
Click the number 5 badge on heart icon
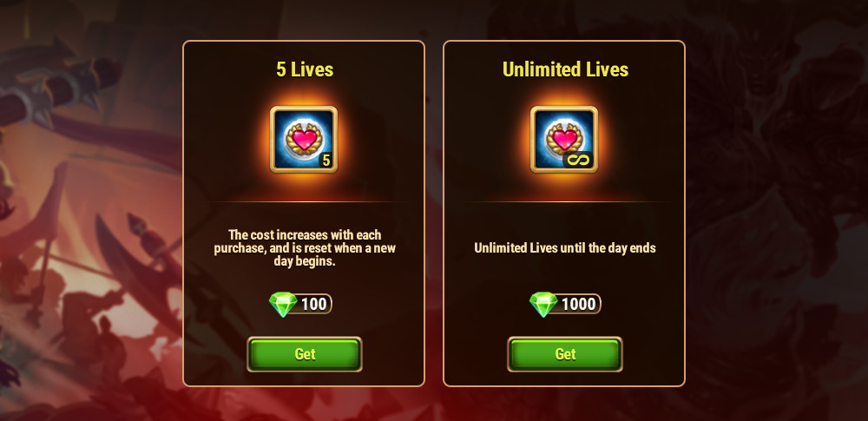[326, 160]
